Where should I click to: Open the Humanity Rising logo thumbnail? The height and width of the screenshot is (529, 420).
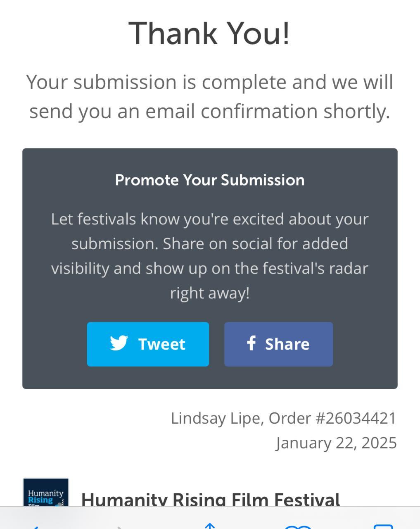coord(46,493)
